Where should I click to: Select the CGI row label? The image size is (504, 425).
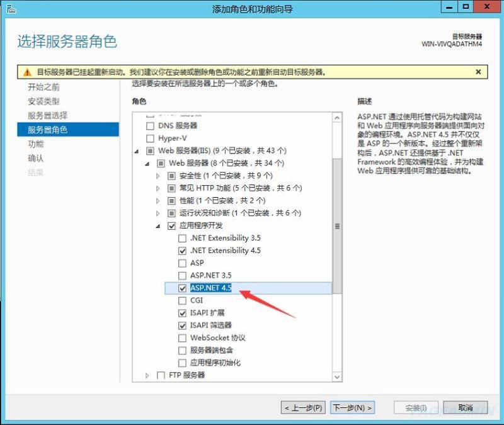[197, 300]
